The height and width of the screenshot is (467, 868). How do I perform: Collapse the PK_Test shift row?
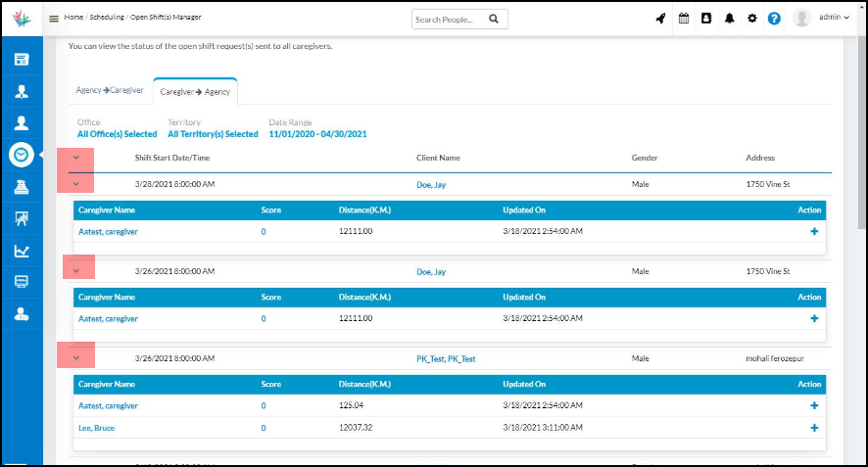point(76,358)
